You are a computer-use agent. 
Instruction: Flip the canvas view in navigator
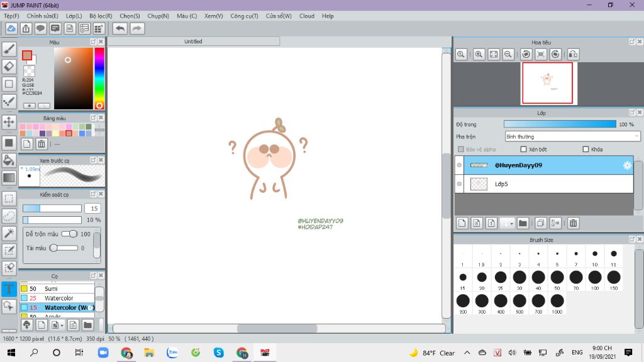coord(573,54)
